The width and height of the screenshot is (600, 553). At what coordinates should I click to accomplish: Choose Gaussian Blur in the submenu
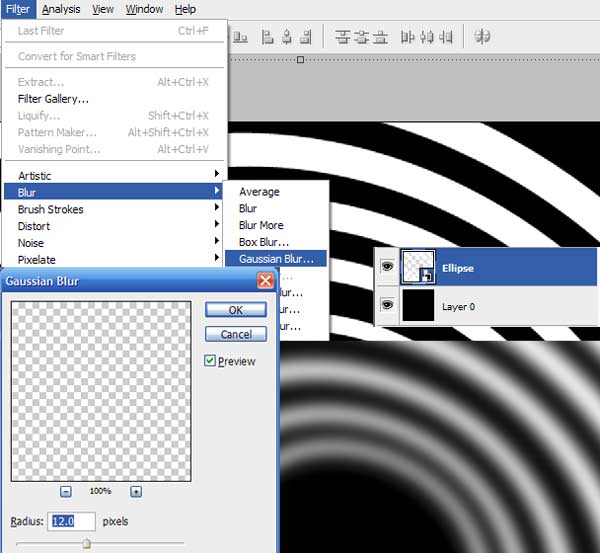pyautogui.click(x=276, y=259)
